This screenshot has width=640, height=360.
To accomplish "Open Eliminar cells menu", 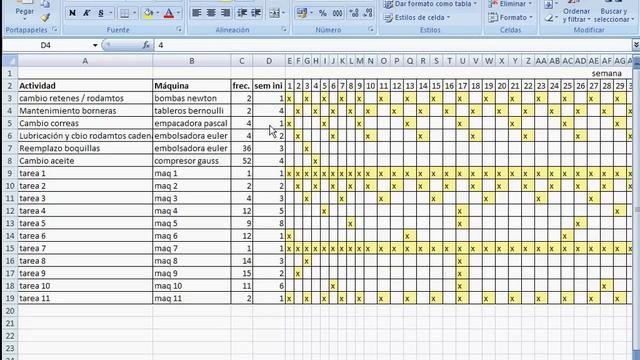I will (511, 4).
